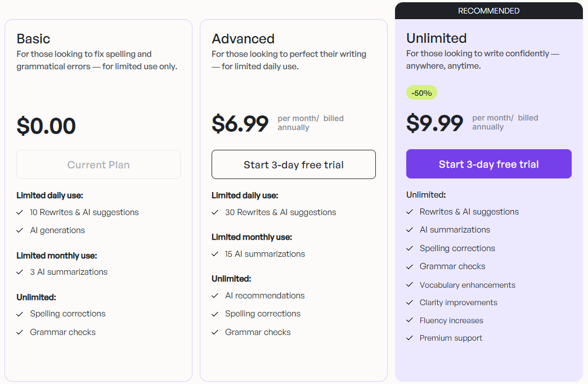This screenshot has height=384, width=588.
Task: Click the checkmark by Clarity improvements
Action: tap(410, 302)
